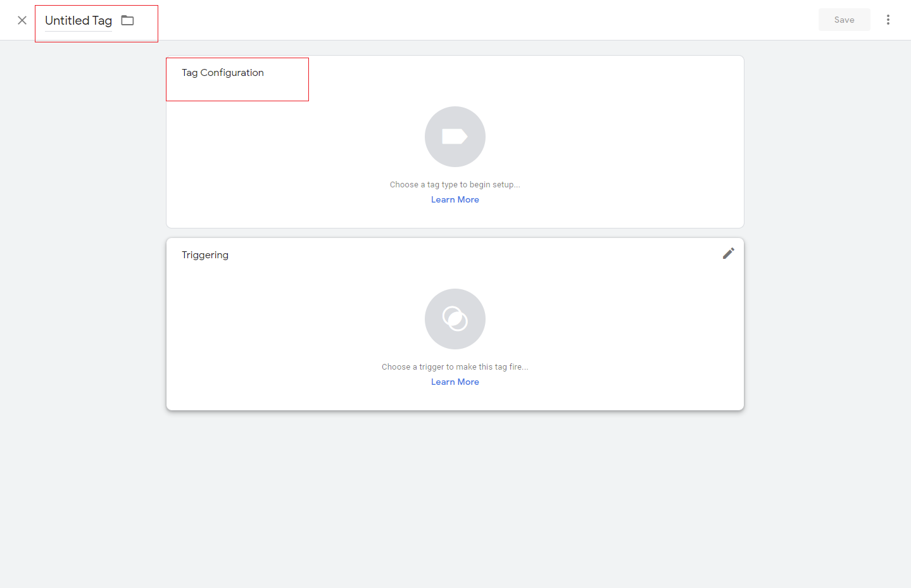Open Learn More under the trigger prompt
The image size is (911, 588).
455,382
